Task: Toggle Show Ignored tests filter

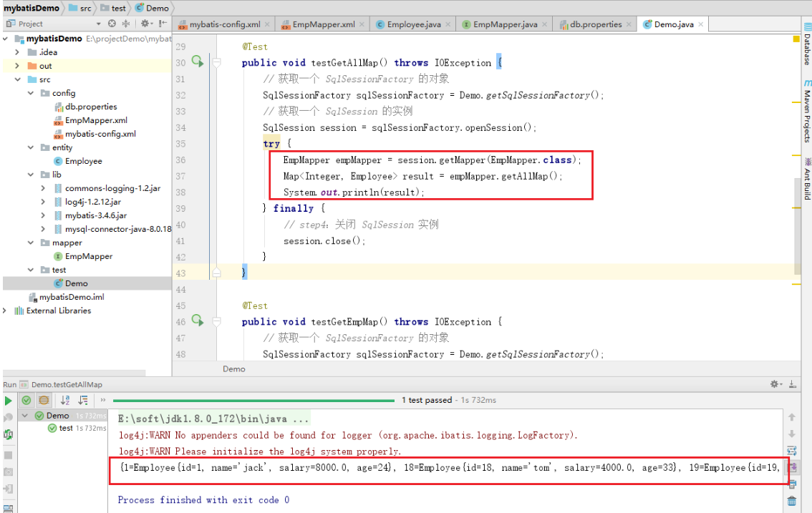Action: click(44, 400)
